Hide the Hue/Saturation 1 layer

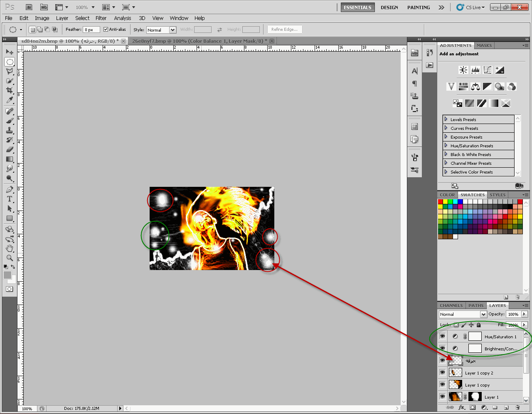pos(443,337)
